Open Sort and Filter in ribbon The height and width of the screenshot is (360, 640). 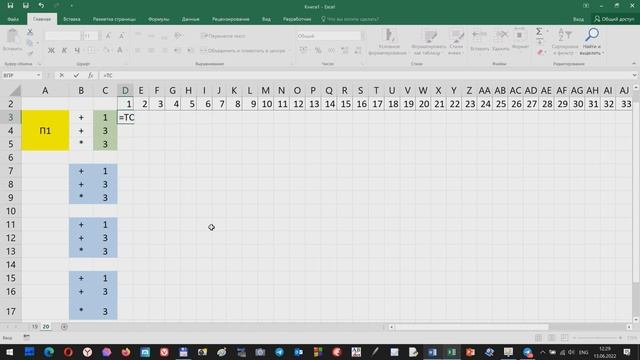pyautogui.click(x=565, y=42)
